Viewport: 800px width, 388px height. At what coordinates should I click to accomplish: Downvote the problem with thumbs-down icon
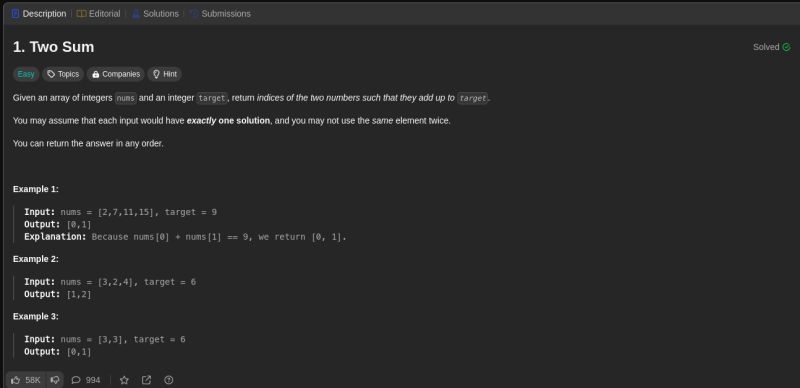click(55, 380)
